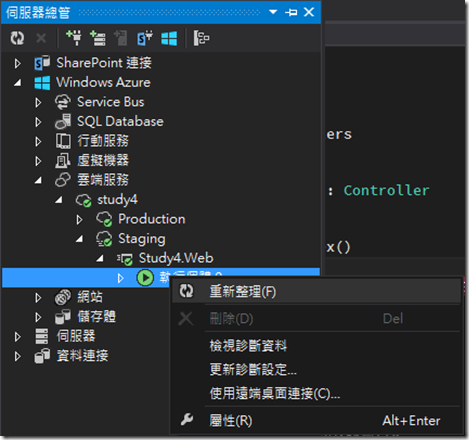Click the greyed-out add server toolbar icon
The image size is (469, 440).
pyautogui.click(x=121, y=38)
